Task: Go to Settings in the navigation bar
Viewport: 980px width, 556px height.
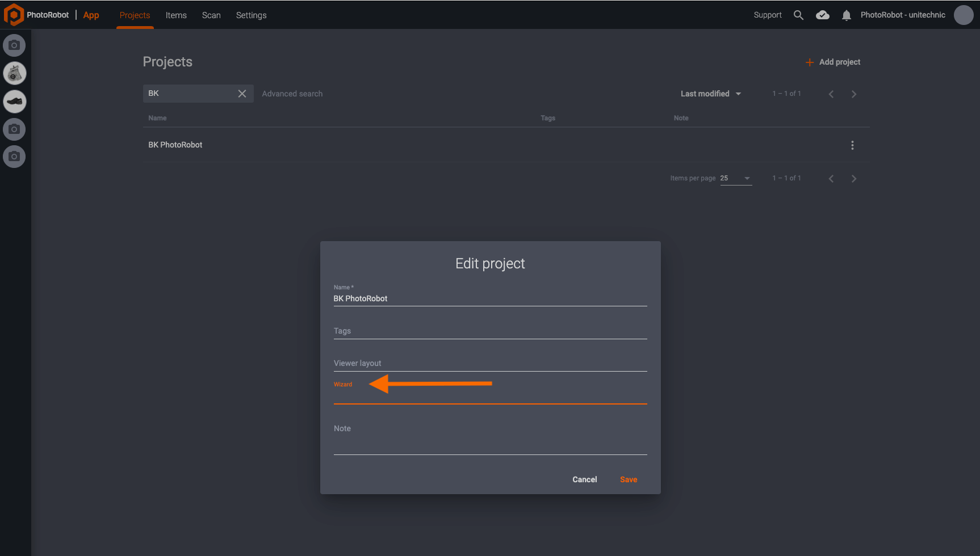Action: 251,15
